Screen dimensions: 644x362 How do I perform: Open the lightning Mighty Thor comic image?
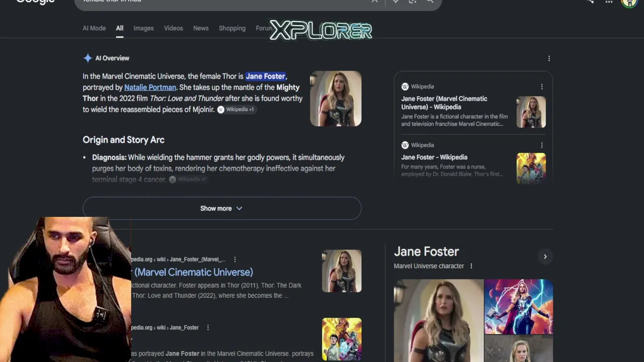pos(519,307)
